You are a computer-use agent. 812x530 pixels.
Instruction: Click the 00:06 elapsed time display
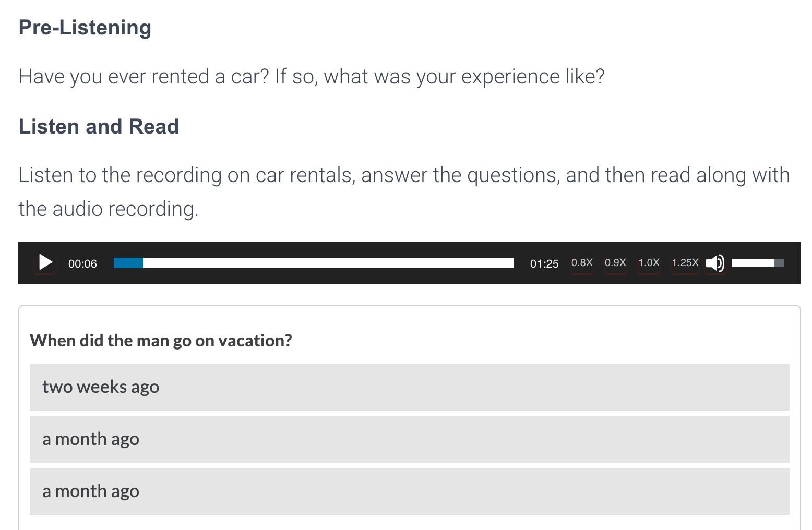82,264
